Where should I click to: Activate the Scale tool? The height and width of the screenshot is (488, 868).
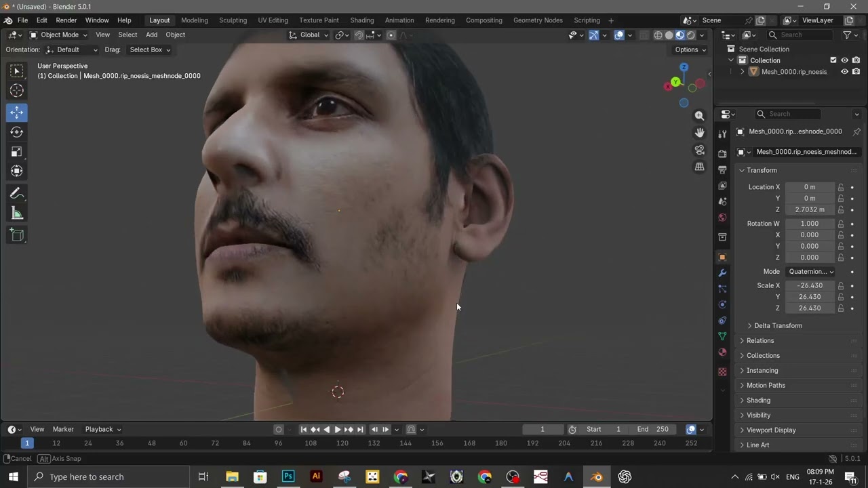click(17, 152)
